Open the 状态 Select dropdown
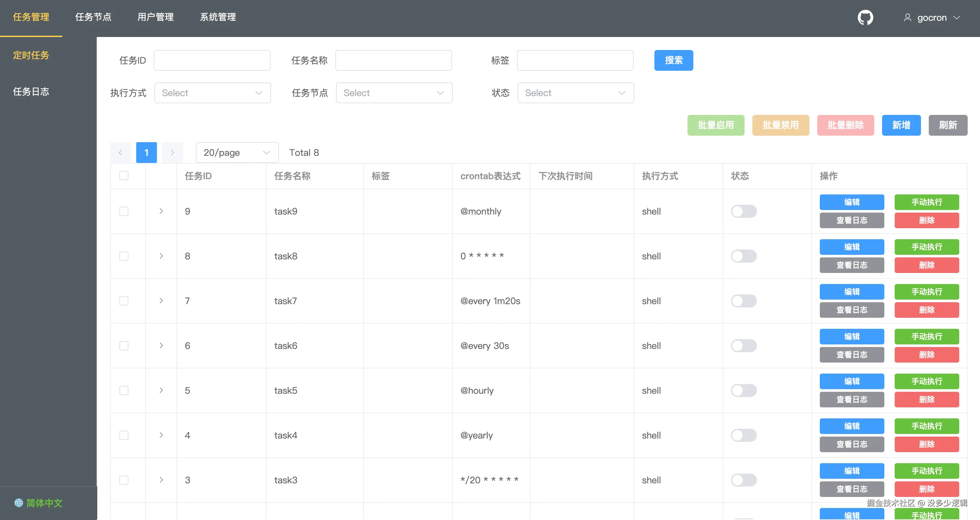The width and height of the screenshot is (980, 520). tap(575, 93)
